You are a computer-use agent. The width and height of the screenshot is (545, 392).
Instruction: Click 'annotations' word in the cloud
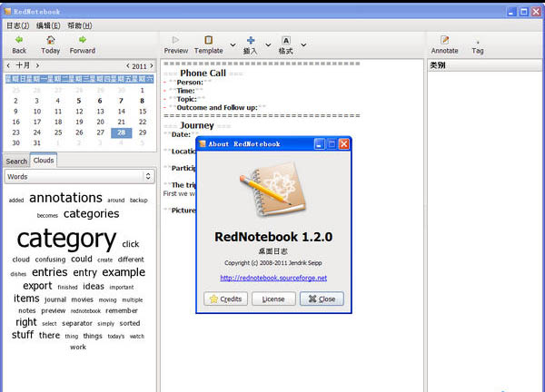[x=65, y=198]
